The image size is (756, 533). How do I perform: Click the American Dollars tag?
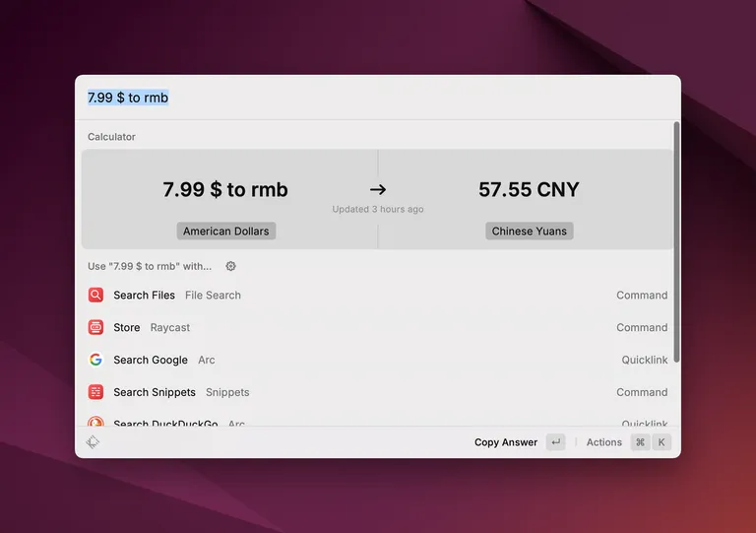[226, 232]
